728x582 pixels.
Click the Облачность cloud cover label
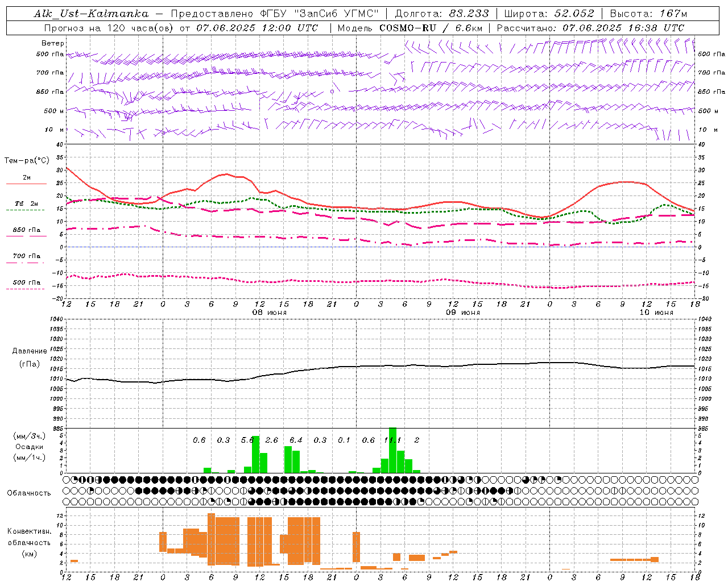[x=29, y=493]
